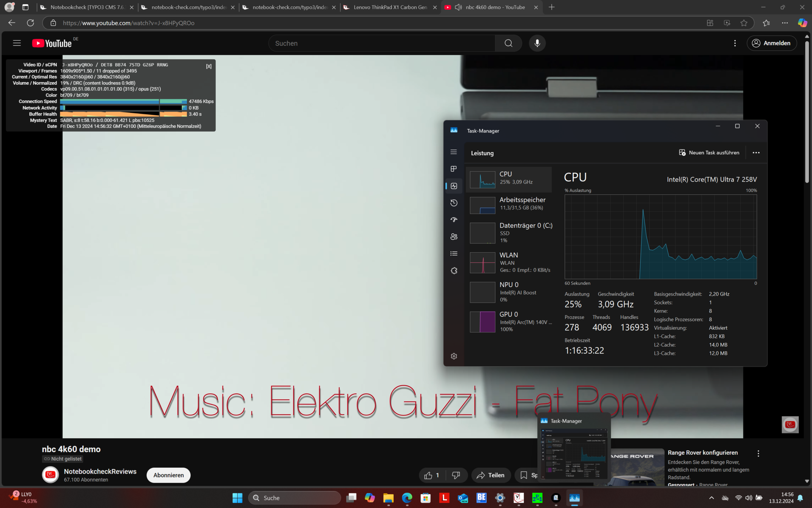This screenshot has height=508, width=812.
Task: Open Range Rover ad options menu
Action: point(758,453)
